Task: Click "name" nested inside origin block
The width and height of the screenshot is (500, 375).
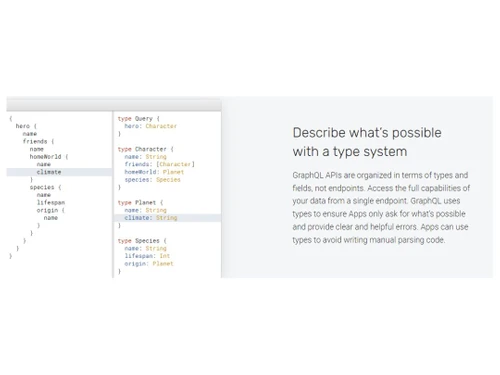Action: point(51,218)
